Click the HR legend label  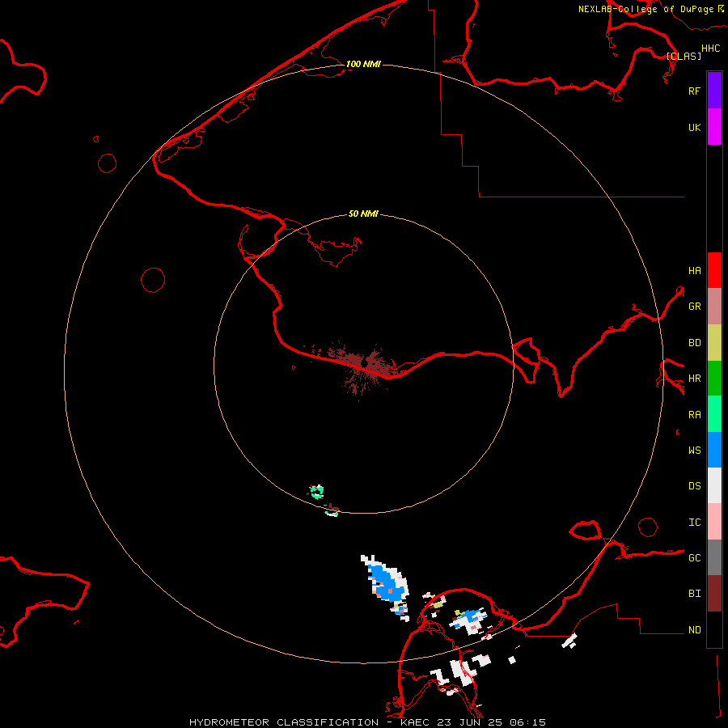[x=694, y=379]
